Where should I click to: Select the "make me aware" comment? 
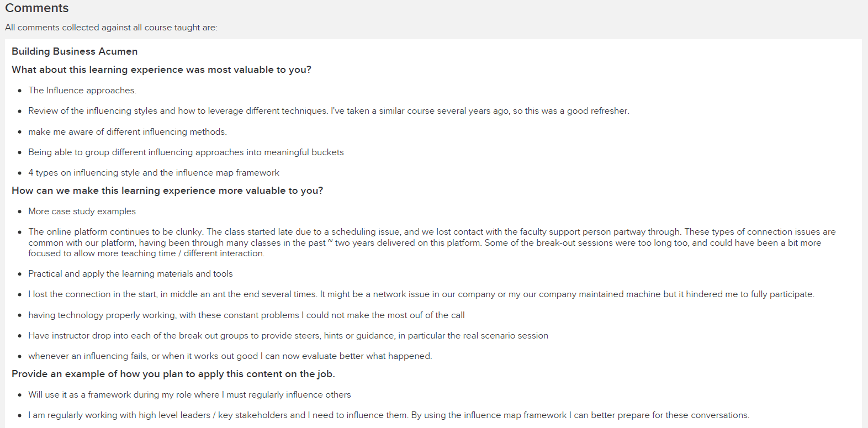128,132
